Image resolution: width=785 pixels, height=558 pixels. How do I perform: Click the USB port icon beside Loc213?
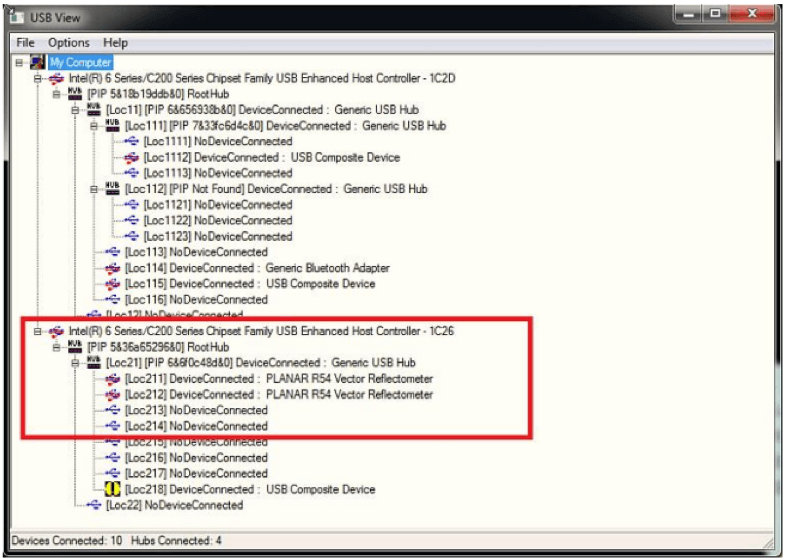pyautogui.click(x=113, y=410)
